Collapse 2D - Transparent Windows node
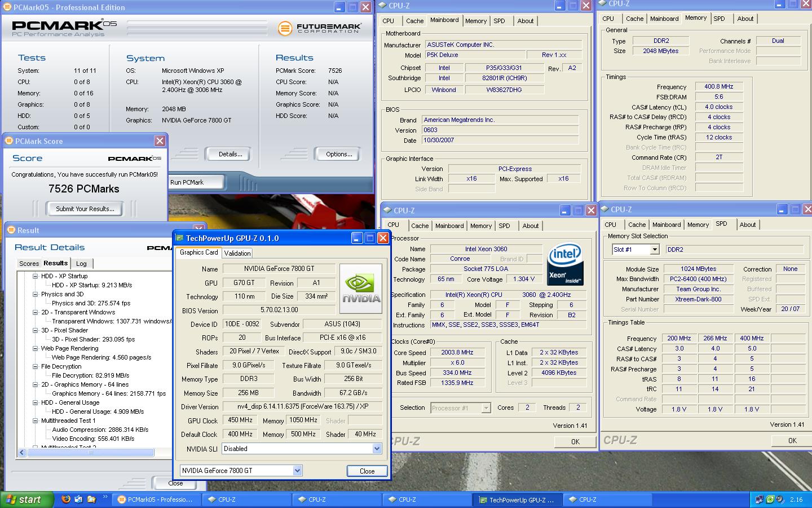The height and width of the screenshot is (508, 812). [35, 312]
